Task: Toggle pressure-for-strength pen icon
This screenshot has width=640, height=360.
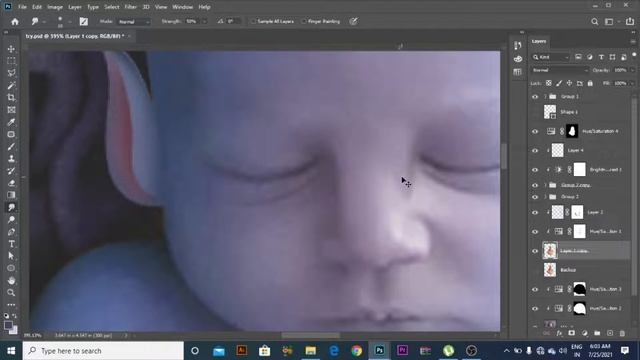Action: point(353,22)
